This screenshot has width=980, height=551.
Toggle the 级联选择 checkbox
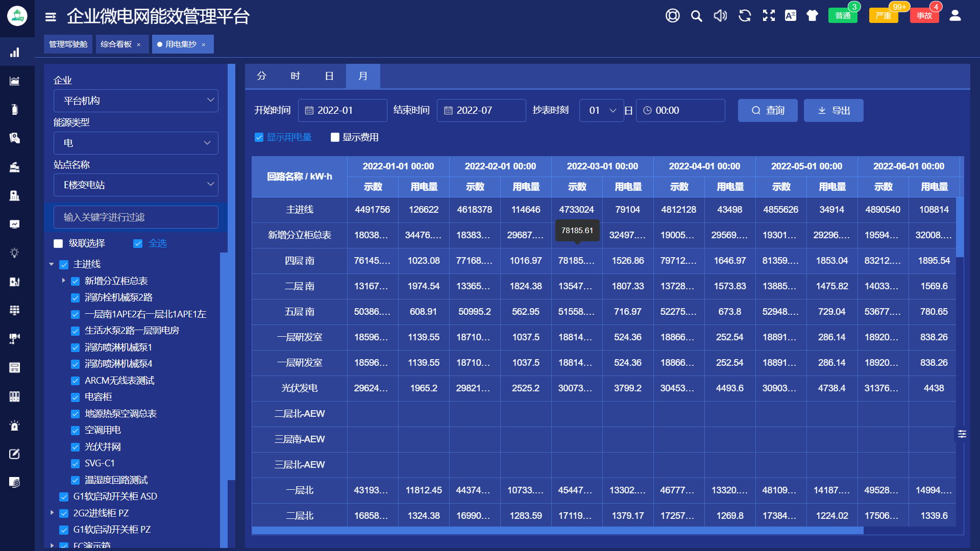58,243
